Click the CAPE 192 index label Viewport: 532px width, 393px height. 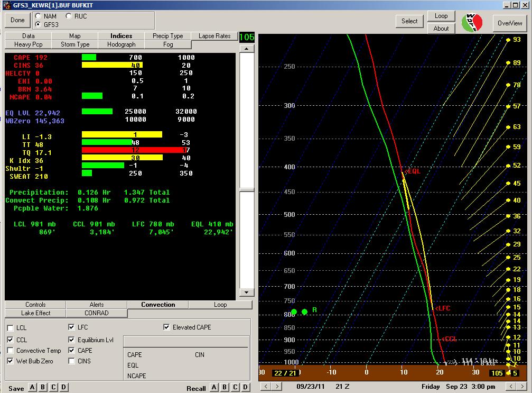(x=31, y=58)
